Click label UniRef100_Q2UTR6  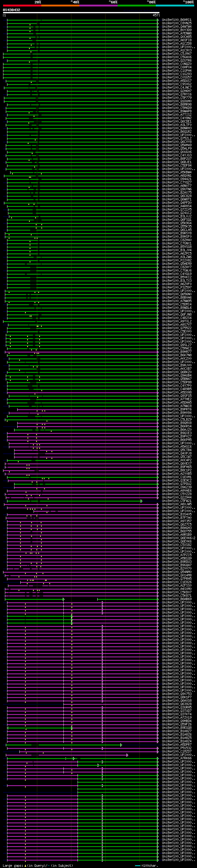(177, 61)
